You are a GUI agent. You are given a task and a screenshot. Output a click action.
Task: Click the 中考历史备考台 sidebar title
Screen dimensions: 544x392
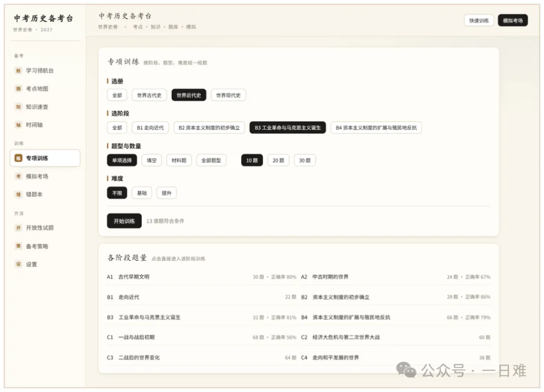(x=43, y=19)
